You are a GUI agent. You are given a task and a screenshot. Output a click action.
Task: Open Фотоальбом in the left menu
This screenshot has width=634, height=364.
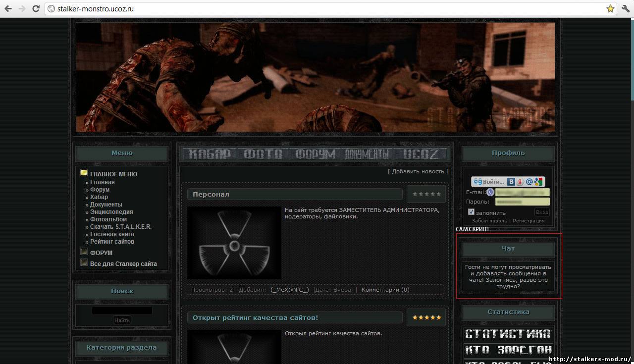point(108,219)
